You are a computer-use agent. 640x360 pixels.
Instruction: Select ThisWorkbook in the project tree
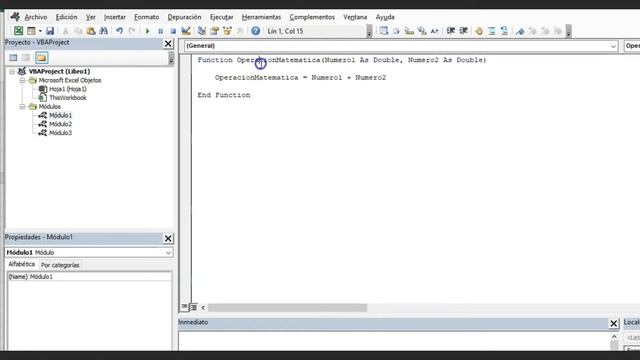67,98
